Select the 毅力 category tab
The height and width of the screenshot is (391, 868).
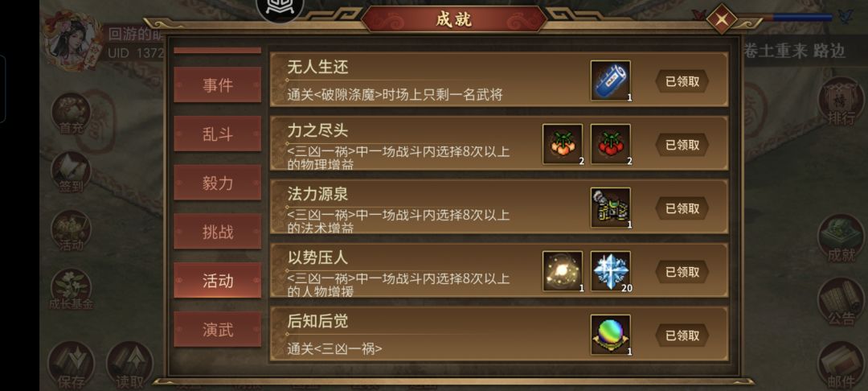pos(218,182)
